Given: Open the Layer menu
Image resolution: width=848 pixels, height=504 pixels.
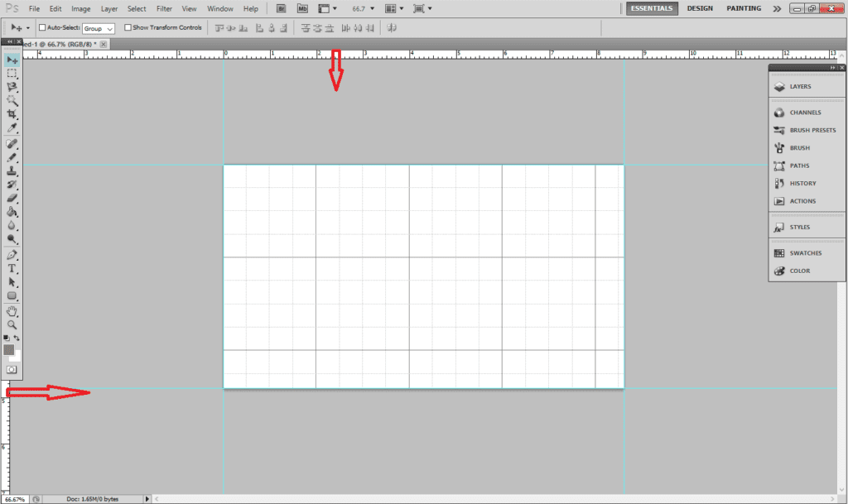Looking at the screenshot, I should pyautogui.click(x=108, y=8).
